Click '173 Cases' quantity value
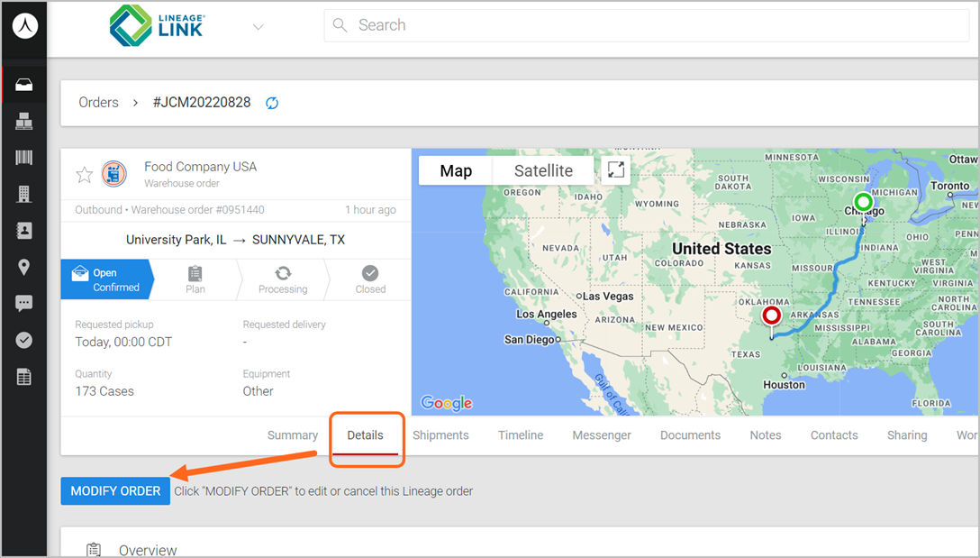The height and width of the screenshot is (558, 980). coord(104,391)
